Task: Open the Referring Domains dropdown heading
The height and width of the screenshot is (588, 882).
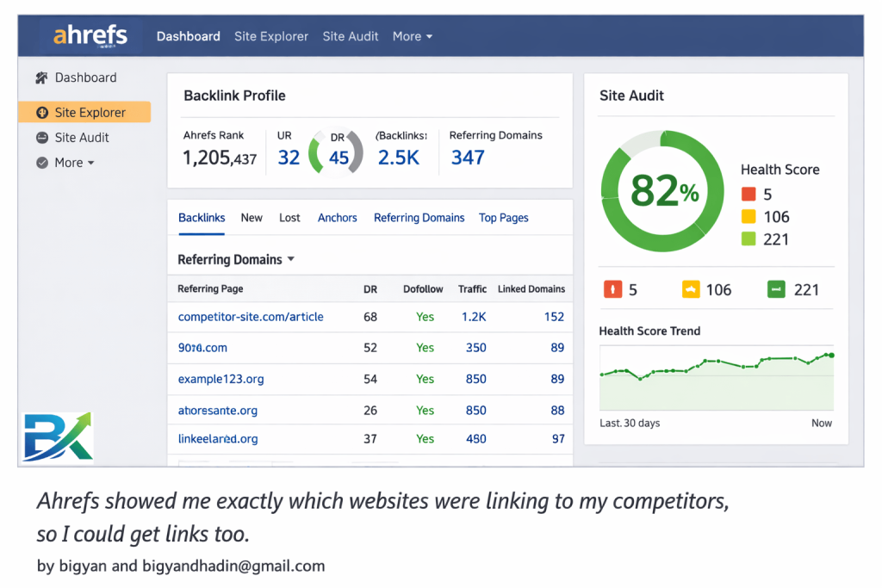Action: click(x=236, y=259)
